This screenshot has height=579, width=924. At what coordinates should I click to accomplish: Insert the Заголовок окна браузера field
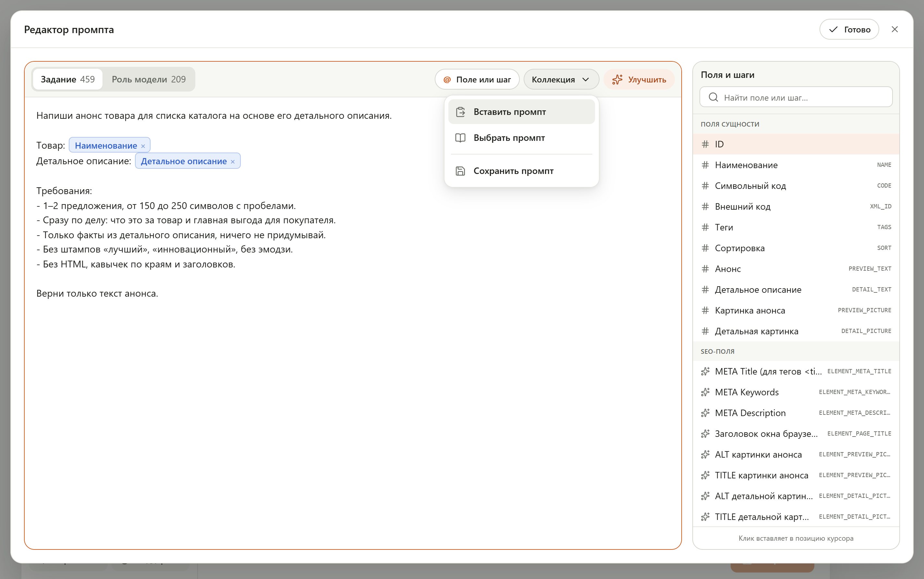796,434
